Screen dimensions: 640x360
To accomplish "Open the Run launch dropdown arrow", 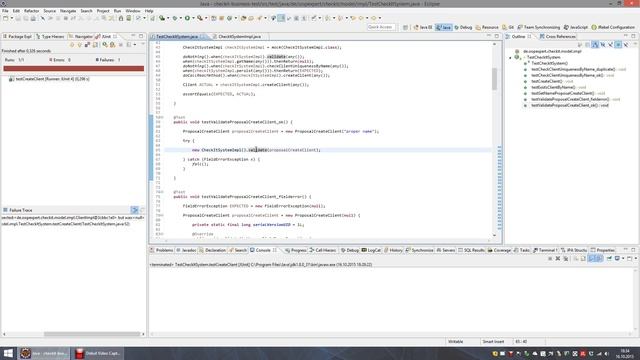I will pos(193,18).
